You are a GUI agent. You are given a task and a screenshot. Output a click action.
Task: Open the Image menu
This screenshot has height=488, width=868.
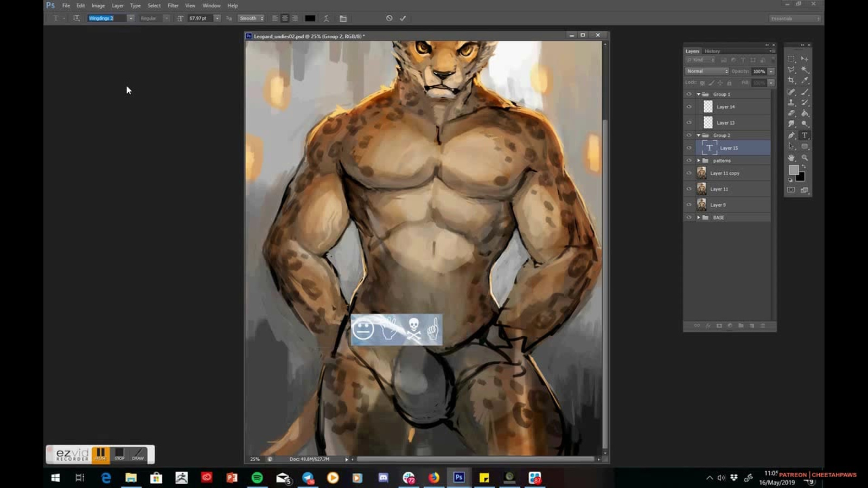click(x=98, y=5)
